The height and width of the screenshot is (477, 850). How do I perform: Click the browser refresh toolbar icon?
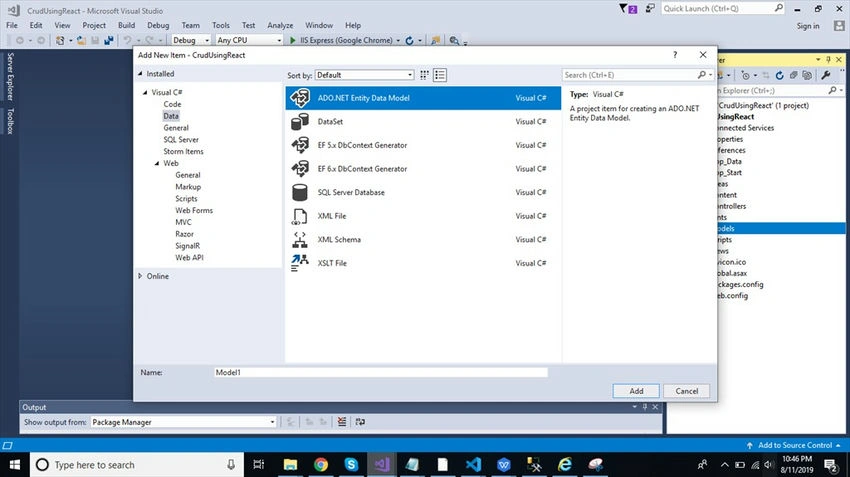pyautogui.click(x=409, y=40)
